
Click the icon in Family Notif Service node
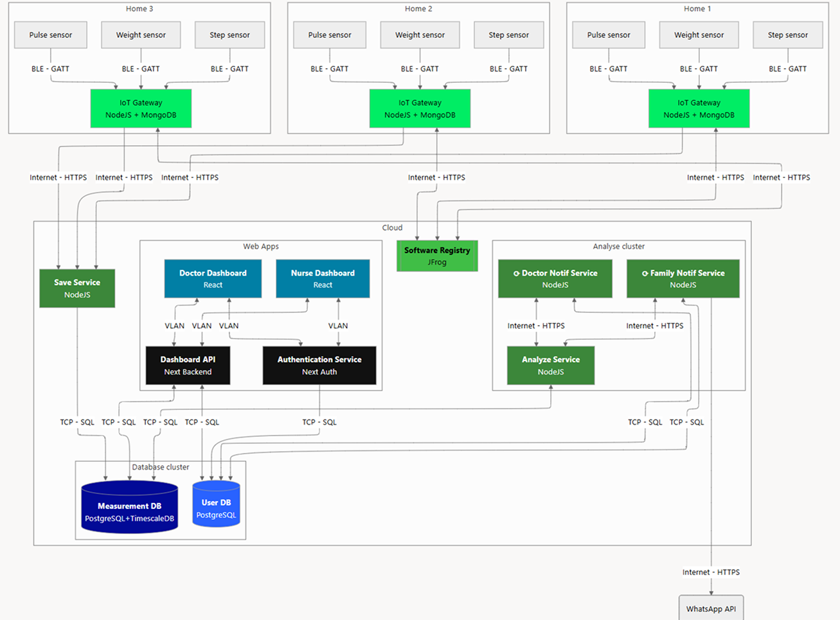645,274
